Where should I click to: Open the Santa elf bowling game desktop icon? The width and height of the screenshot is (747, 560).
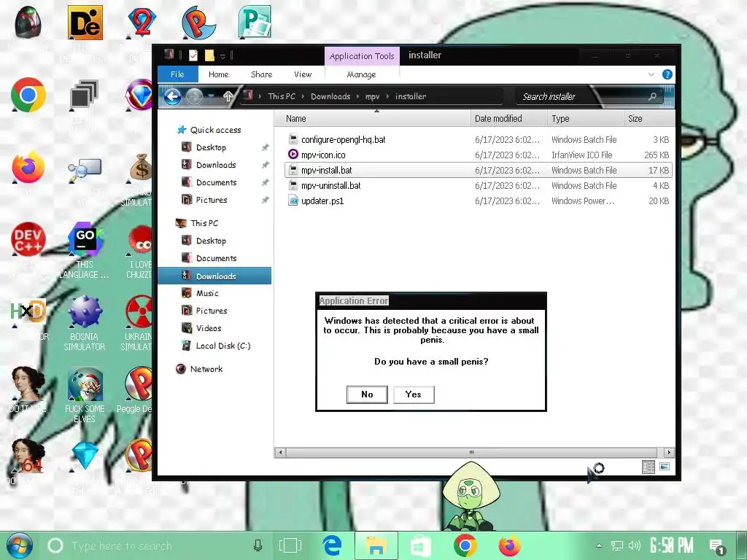[85, 384]
